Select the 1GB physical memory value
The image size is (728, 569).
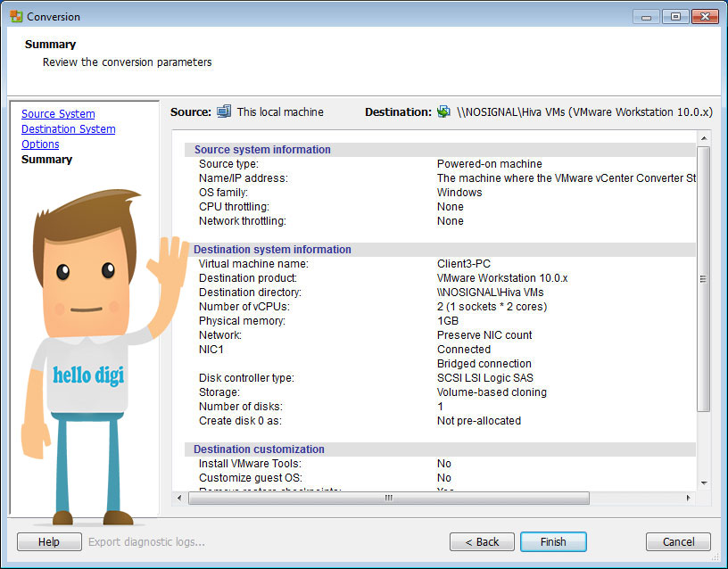coord(448,321)
